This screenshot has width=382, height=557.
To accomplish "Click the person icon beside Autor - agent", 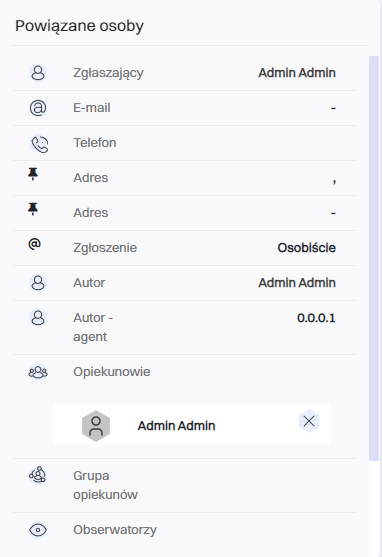I will click(x=38, y=318).
